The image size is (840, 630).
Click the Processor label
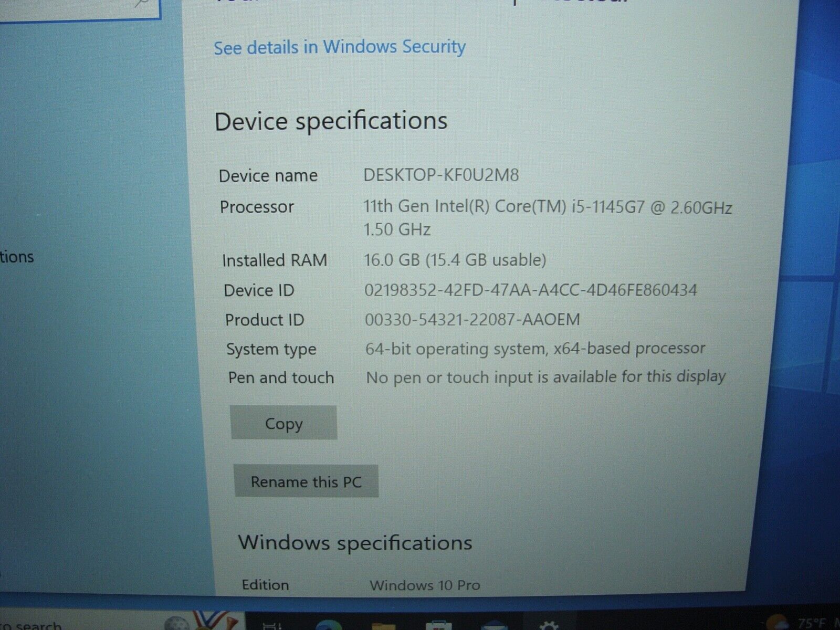257,207
